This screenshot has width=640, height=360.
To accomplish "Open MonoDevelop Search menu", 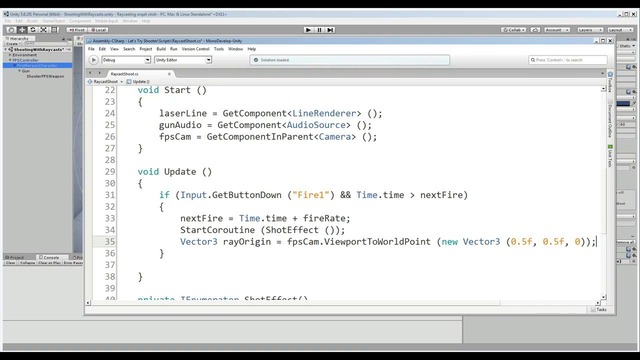I will [x=129, y=49].
